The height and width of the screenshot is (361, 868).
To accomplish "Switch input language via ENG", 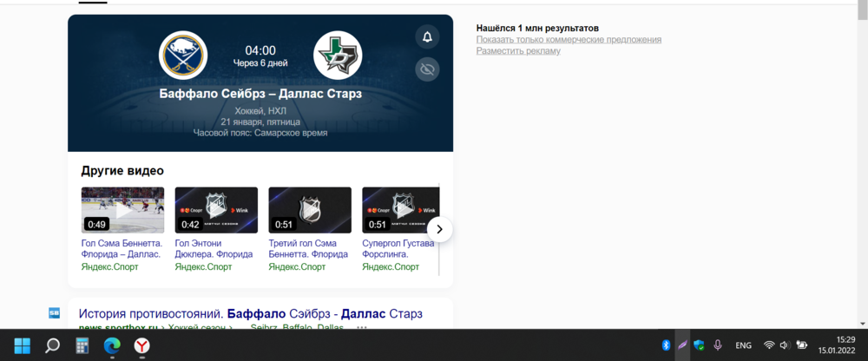I will pyautogui.click(x=744, y=345).
